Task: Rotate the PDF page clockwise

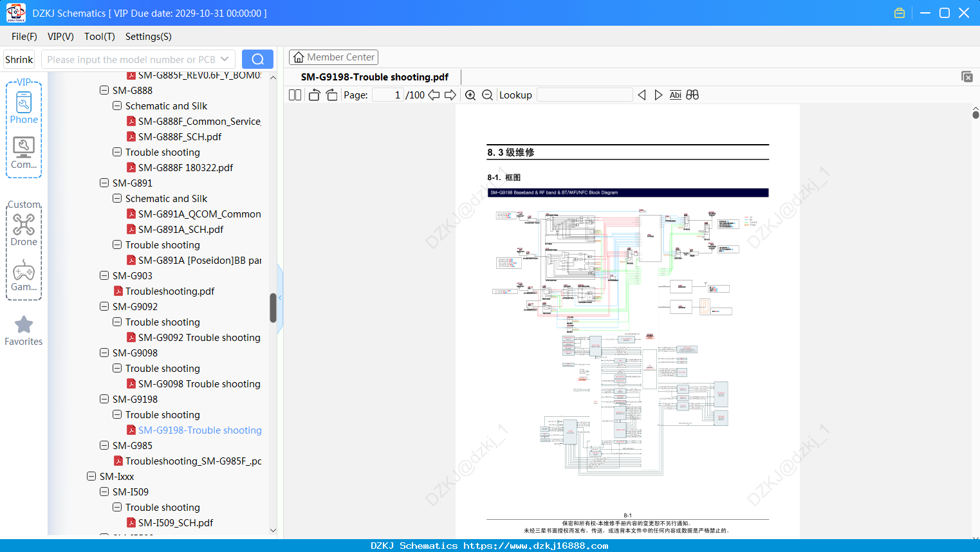Action: pos(331,95)
